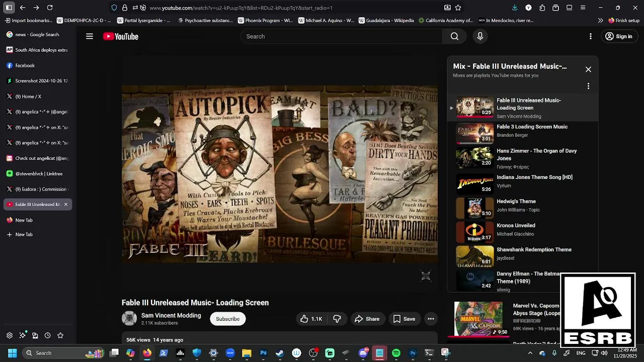Open YouTube settings three-dot menu
Screen dimensions: 644x362
coord(591,36)
